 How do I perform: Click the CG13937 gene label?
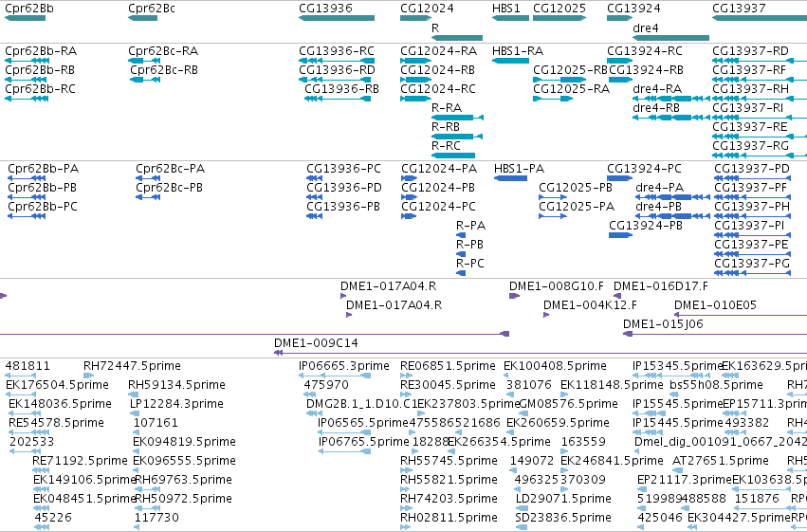tap(739, 9)
